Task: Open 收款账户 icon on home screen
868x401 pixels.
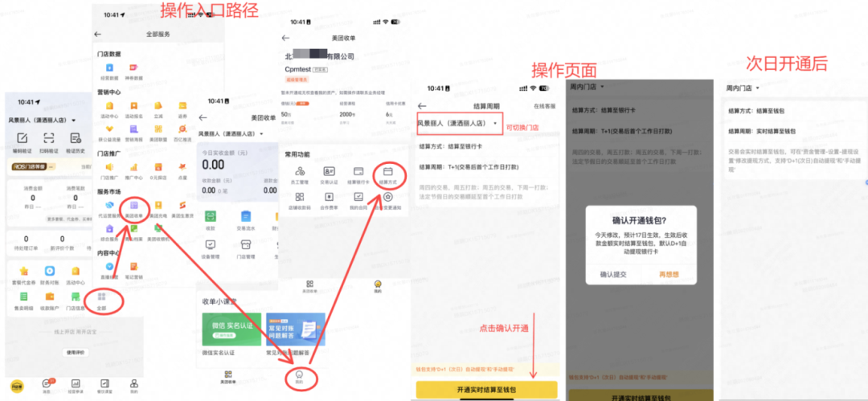Action: coord(50,297)
